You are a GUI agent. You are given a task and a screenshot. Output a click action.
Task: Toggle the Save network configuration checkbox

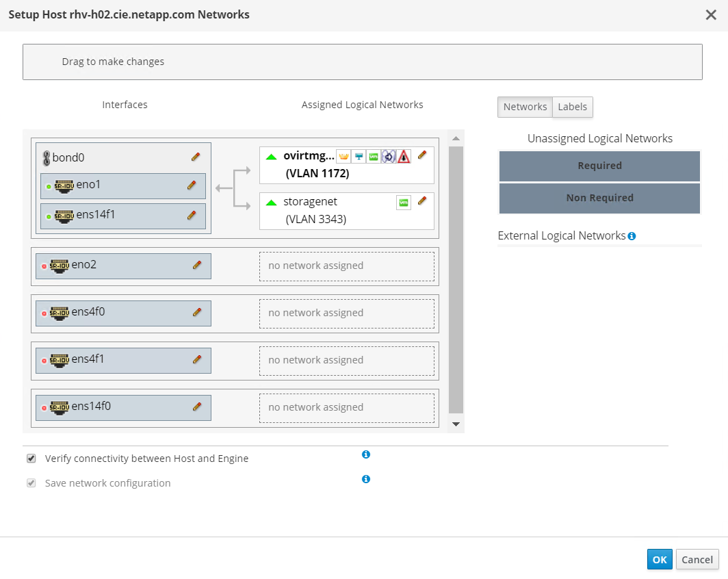(31, 483)
